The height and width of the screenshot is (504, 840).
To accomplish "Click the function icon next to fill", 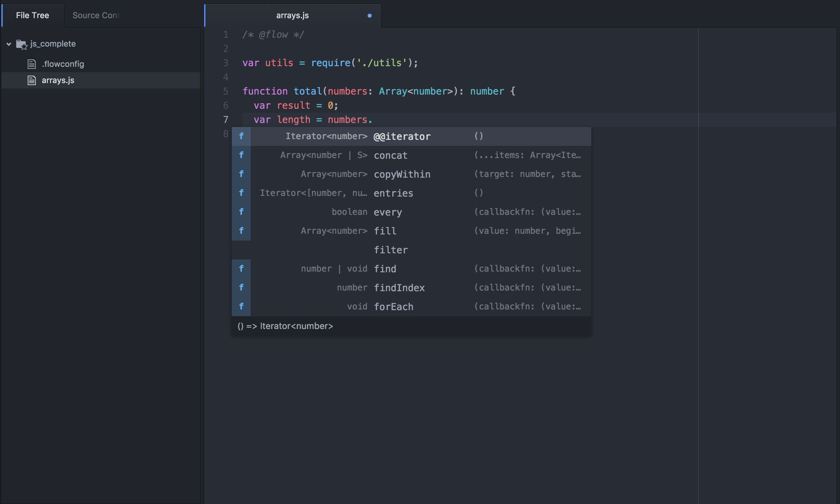I will pyautogui.click(x=241, y=231).
